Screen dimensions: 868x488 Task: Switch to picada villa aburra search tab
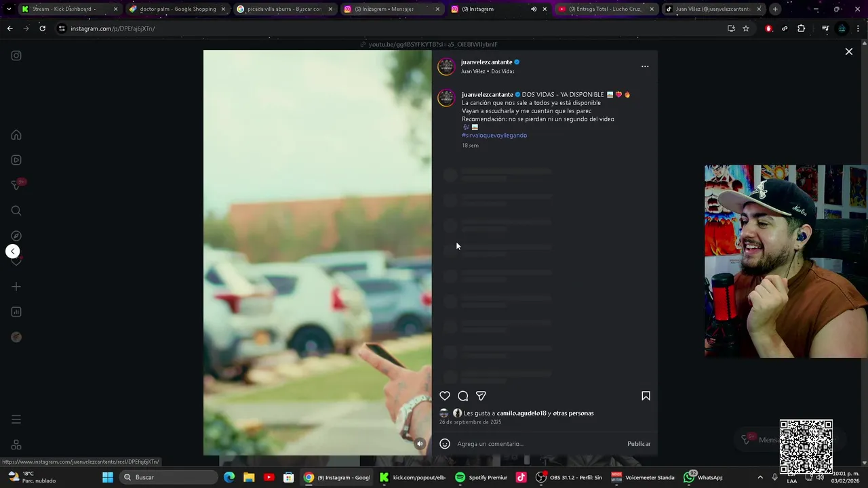(x=285, y=9)
